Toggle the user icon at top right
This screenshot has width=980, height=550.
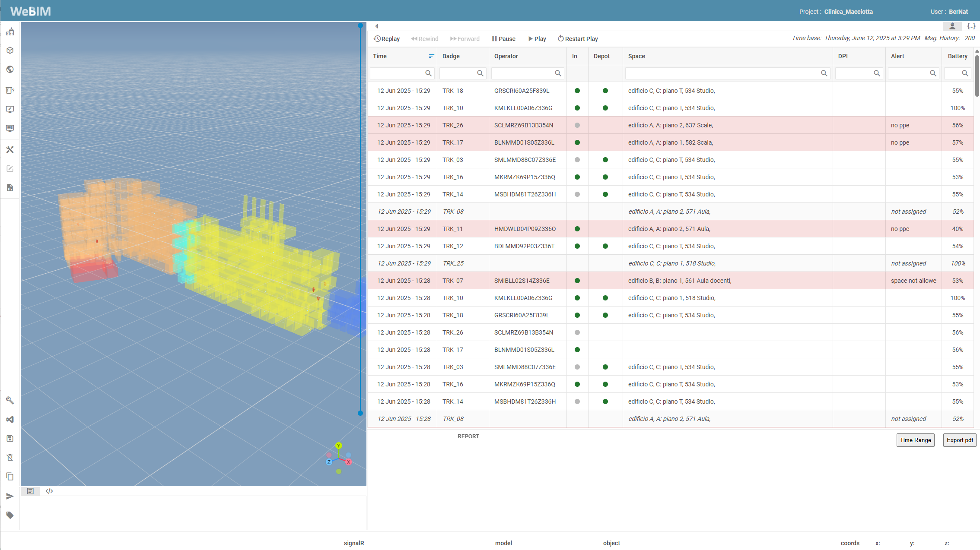click(x=952, y=26)
